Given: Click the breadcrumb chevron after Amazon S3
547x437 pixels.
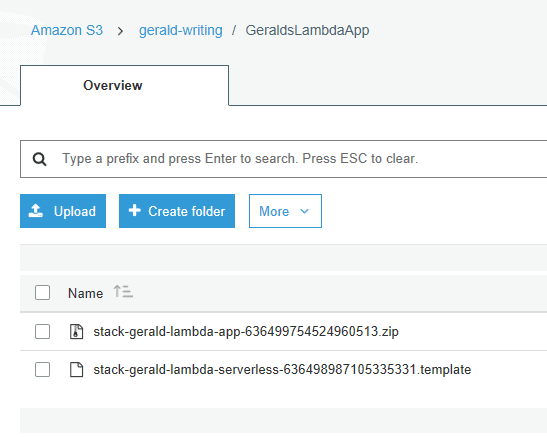Looking at the screenshot, I should (x=120, y=31).
